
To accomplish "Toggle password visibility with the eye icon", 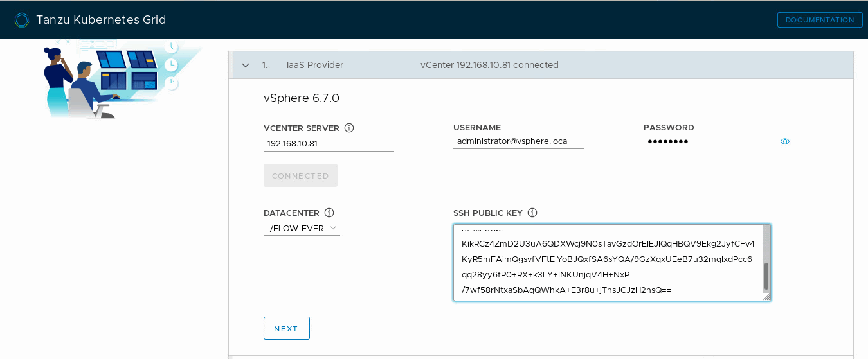I will tap(785, 141).
